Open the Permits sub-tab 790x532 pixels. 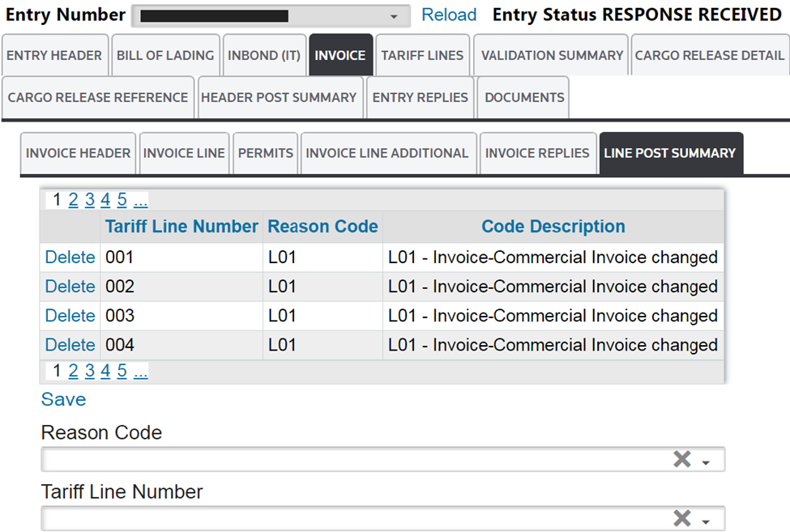265,153
